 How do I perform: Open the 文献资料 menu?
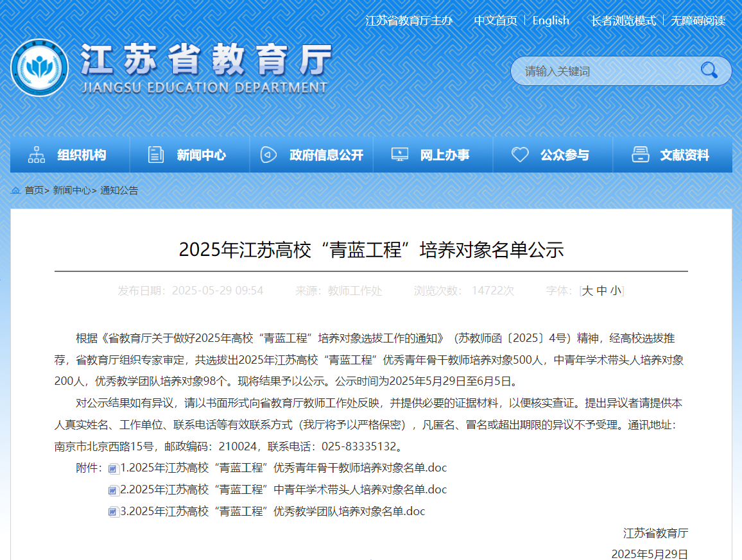[x=673, y=155]
